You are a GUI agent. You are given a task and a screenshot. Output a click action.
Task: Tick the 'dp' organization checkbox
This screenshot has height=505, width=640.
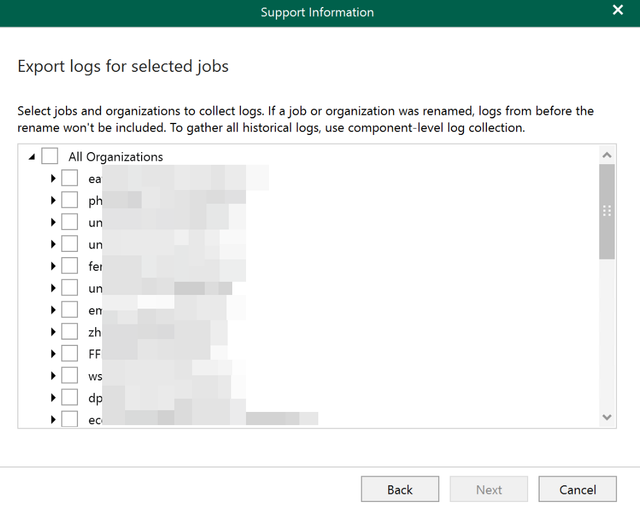(69, 397)
